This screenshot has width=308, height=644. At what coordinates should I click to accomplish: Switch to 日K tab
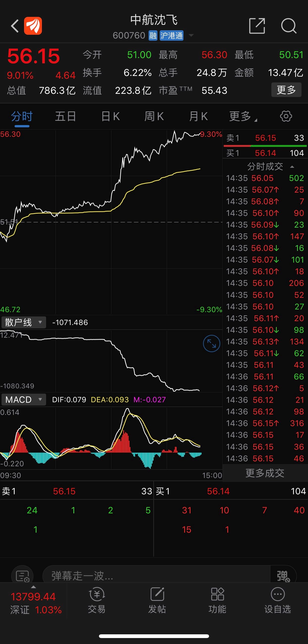coord(110,116)
